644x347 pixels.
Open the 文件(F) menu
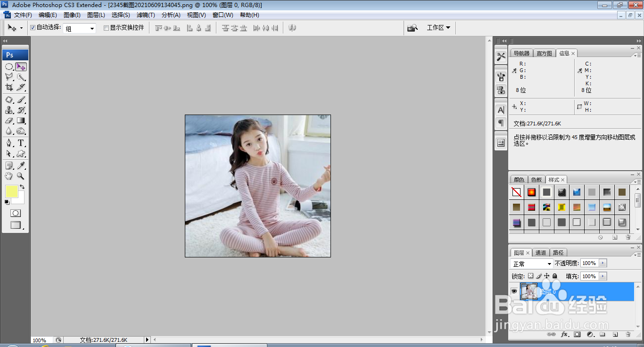tap(23, 15)
